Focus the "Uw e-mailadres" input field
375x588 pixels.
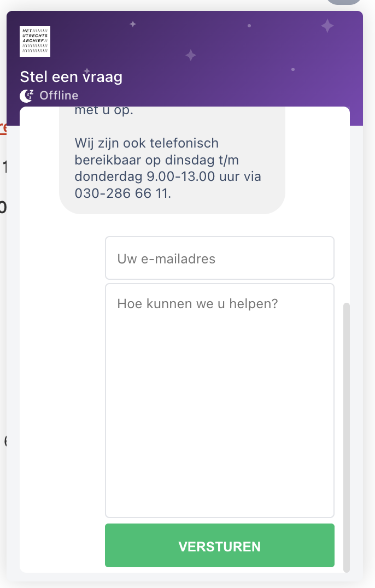(x=219, y=258)
